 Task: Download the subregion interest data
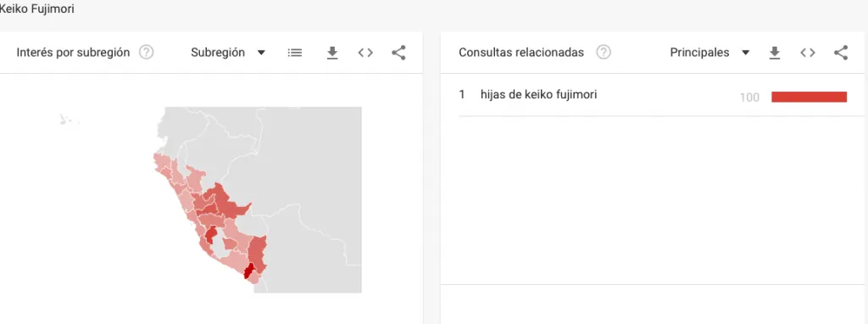[x=332, y=53]
